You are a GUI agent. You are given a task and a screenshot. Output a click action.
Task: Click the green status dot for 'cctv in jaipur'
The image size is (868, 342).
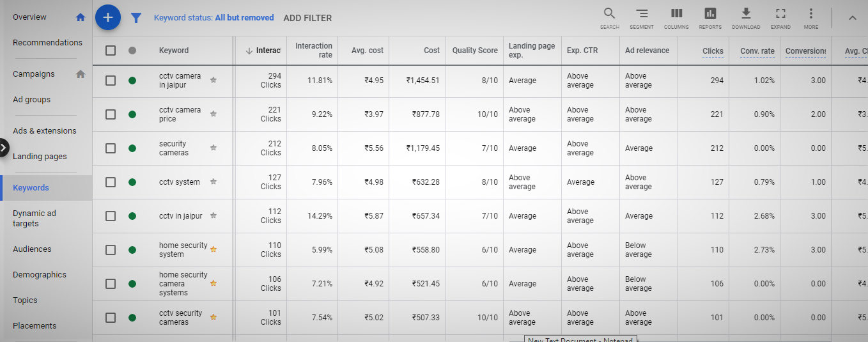tap(132, 216)
